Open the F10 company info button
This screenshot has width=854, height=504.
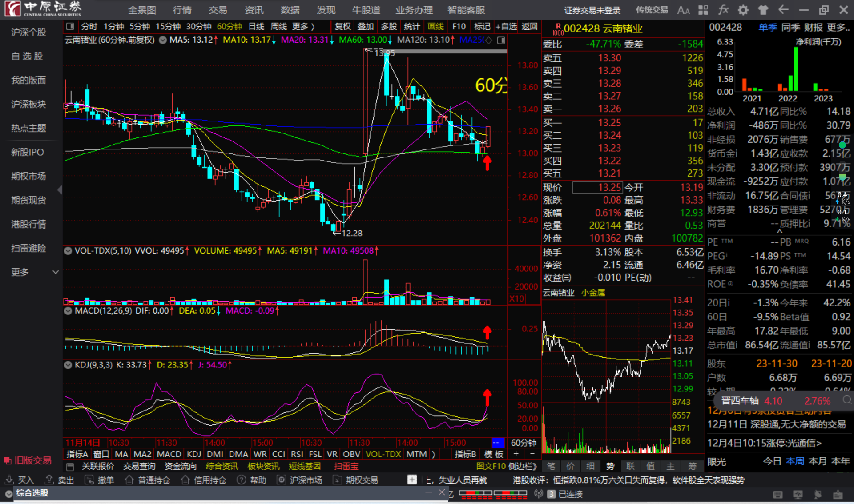459,27
